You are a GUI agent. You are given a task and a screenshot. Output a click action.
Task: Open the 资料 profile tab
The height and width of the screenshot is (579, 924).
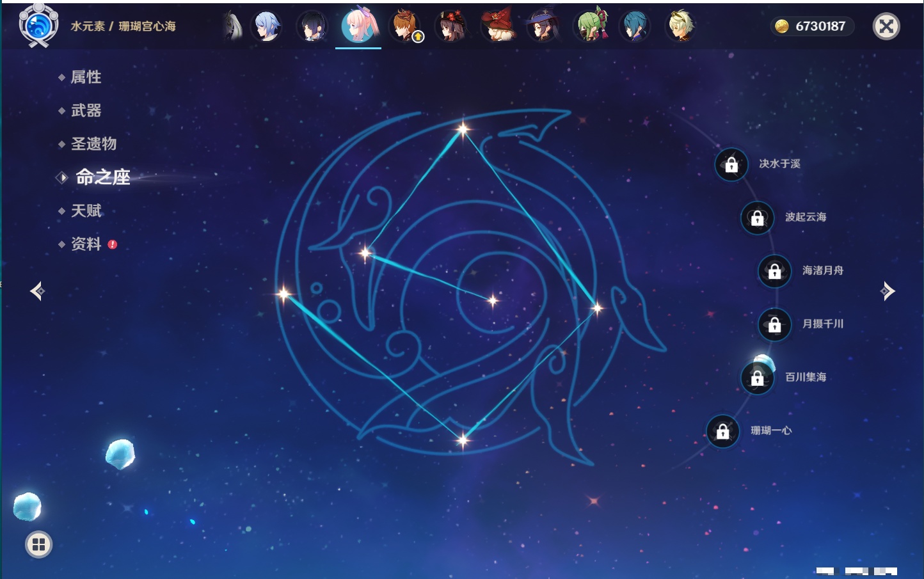click(86, 244)
